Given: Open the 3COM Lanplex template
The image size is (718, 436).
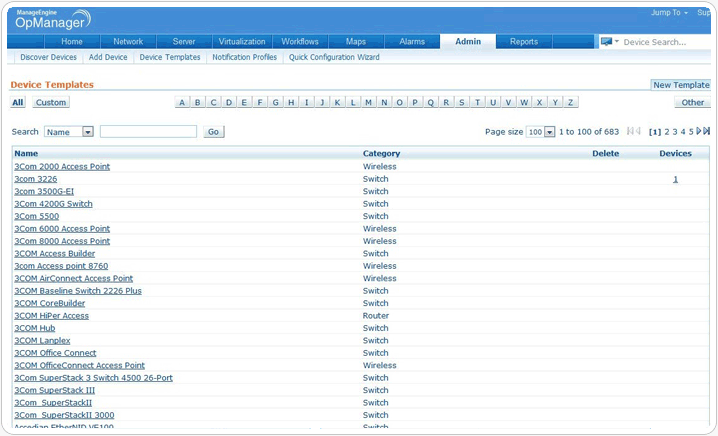Looking at the screenshot, I should coord(42,340).
